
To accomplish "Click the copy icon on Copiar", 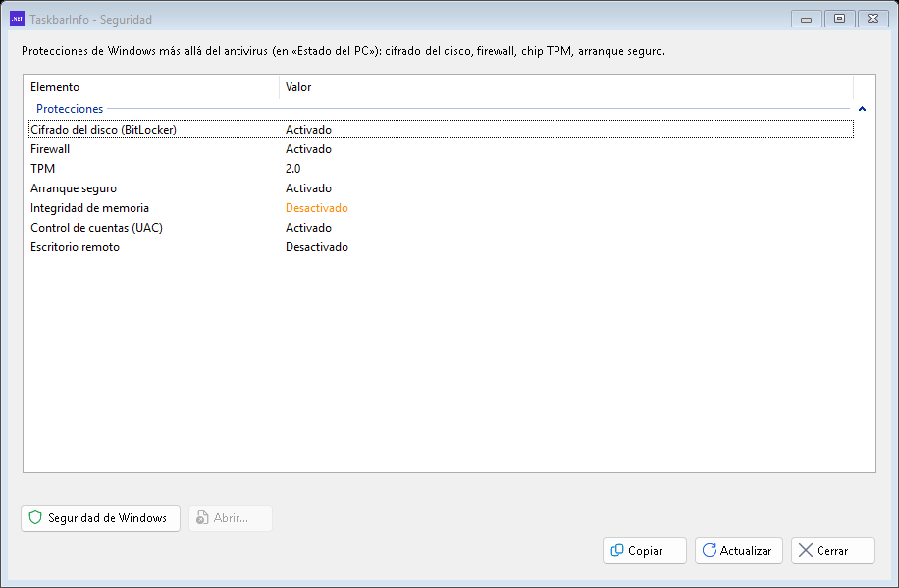I will 617,550.
